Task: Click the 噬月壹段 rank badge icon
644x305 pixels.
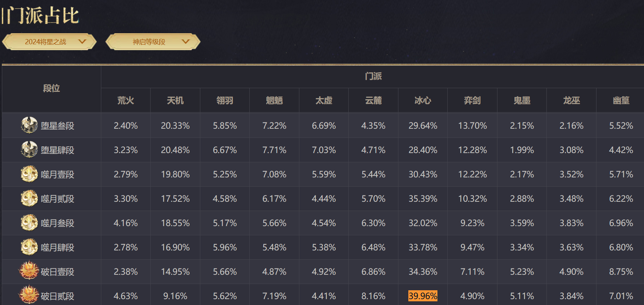Action: pos(29,174)
